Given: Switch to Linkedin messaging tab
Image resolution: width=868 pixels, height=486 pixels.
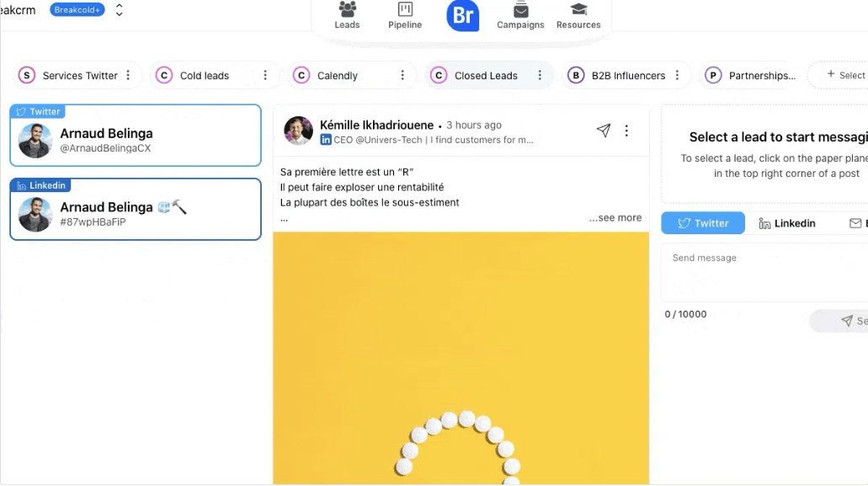Looking at the screenshot, I should (787, 223).
